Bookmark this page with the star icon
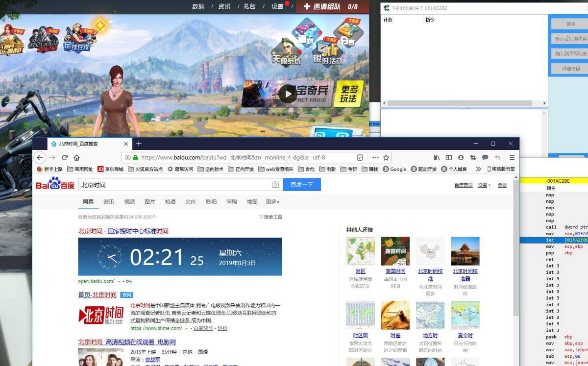Screen dimensions: 588x366 click(x=386, y=158)
